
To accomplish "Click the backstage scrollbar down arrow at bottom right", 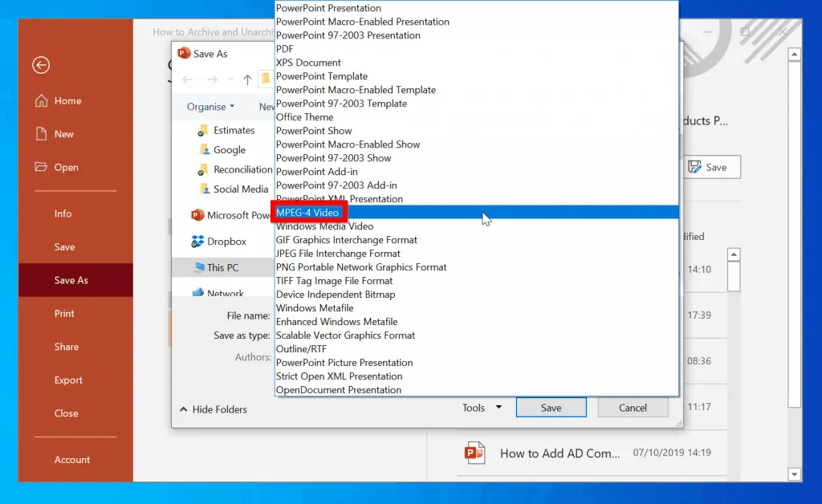I will point(794,474).
